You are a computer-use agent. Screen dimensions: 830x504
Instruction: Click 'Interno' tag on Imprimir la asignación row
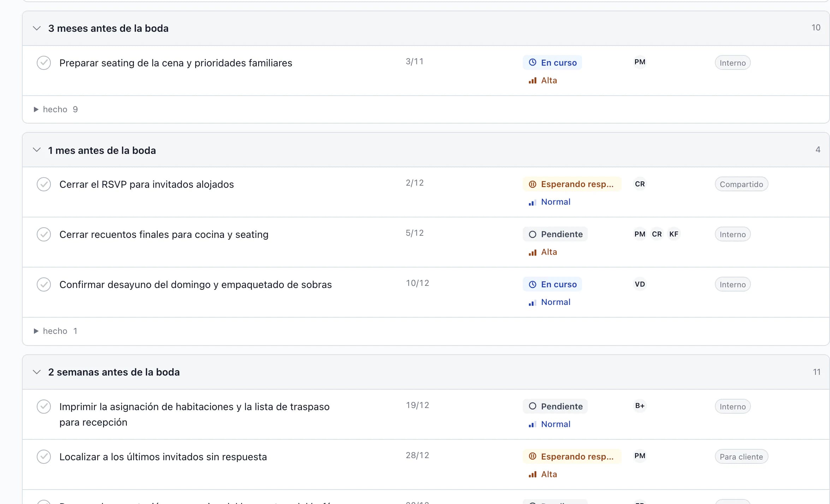[x=733, y=407]
